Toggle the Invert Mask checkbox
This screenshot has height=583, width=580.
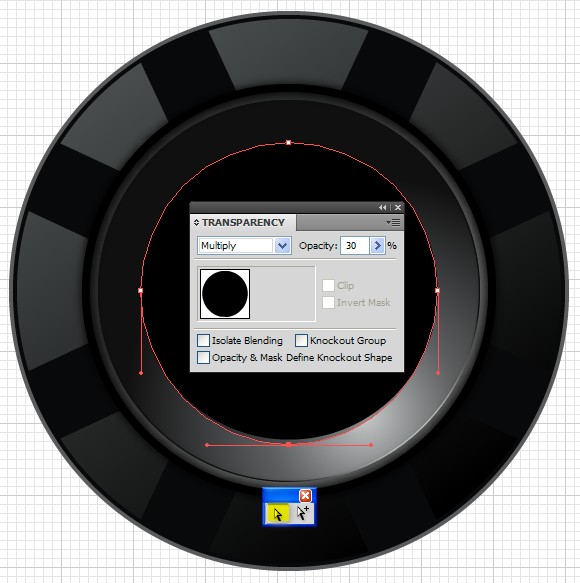[x=328, y=302]
